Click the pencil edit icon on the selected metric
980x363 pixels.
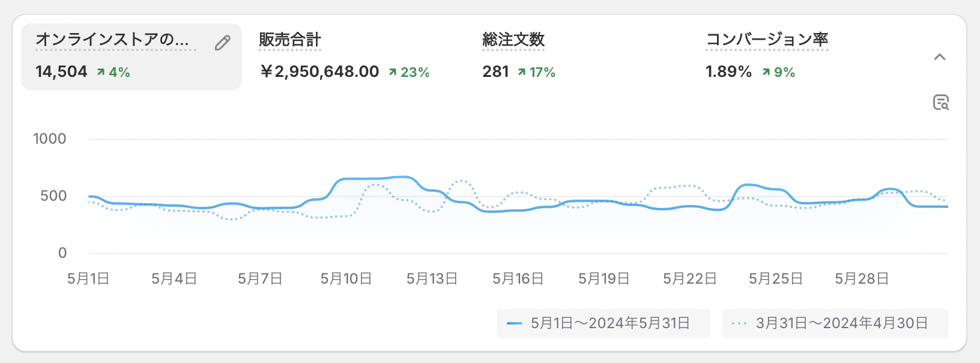pos(222,43)
